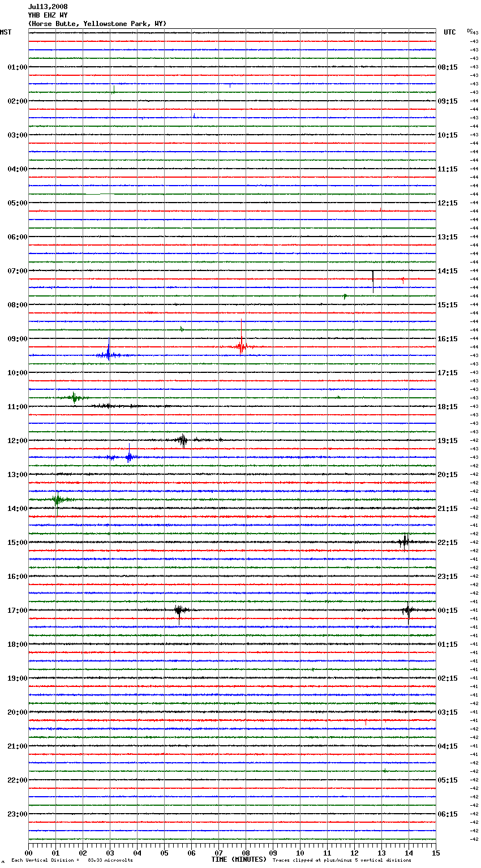Click the Horse Butte, Yellowstone Park location title
The width and height of the screenshot is (481, 868).
[x=97, y=24]
